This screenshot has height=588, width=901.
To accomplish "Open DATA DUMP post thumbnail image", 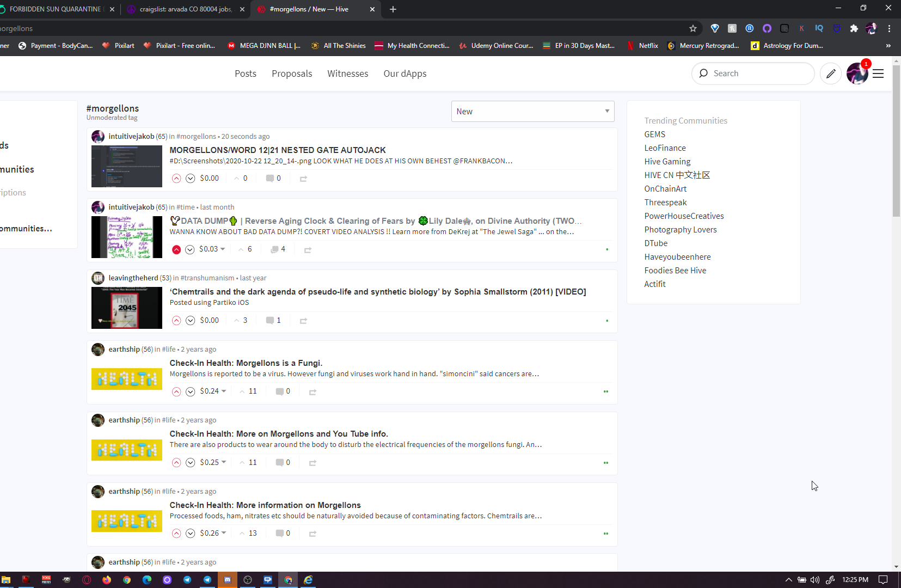I will 127,237.
